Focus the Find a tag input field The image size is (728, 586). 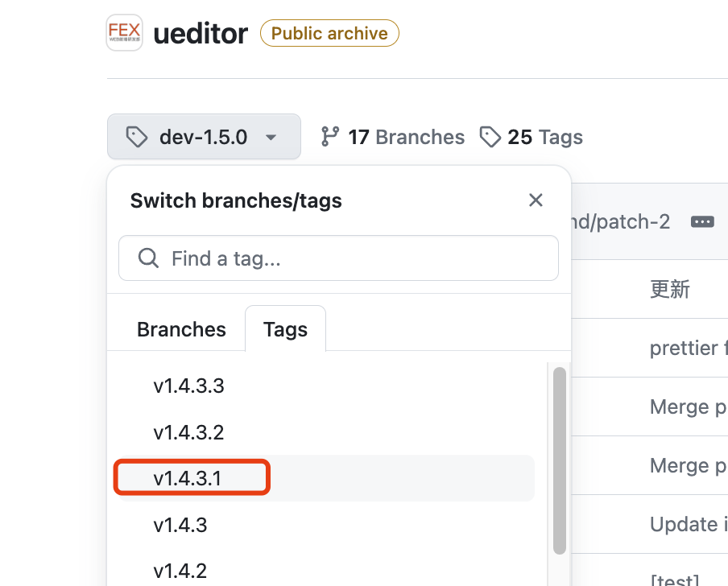pyautogui.click(x=354, y=258)
